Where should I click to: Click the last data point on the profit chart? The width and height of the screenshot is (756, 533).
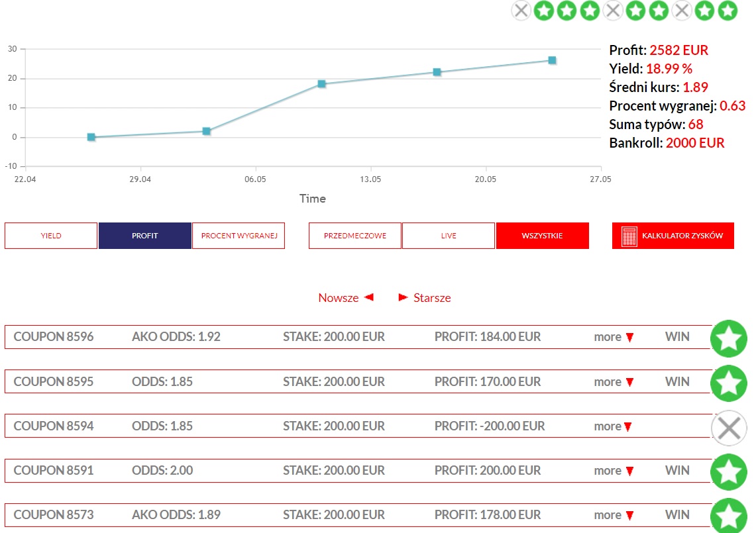tap(552, 60)
